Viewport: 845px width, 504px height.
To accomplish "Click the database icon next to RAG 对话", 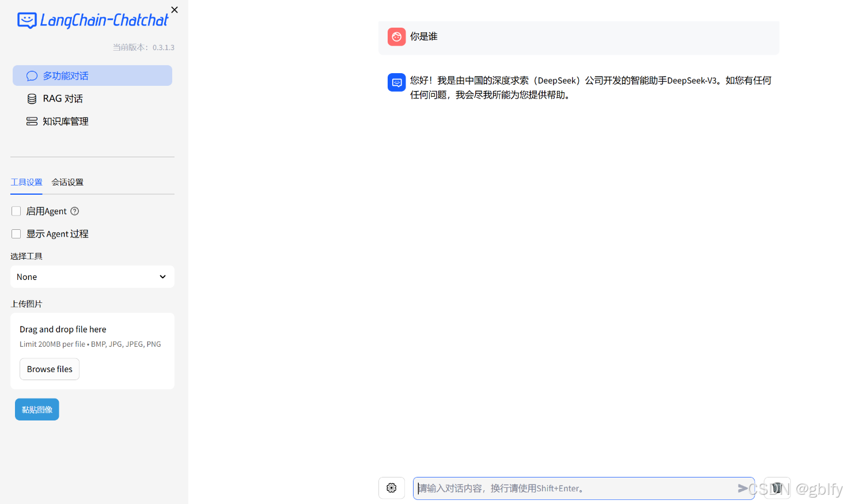I will (x=32, y=98).
